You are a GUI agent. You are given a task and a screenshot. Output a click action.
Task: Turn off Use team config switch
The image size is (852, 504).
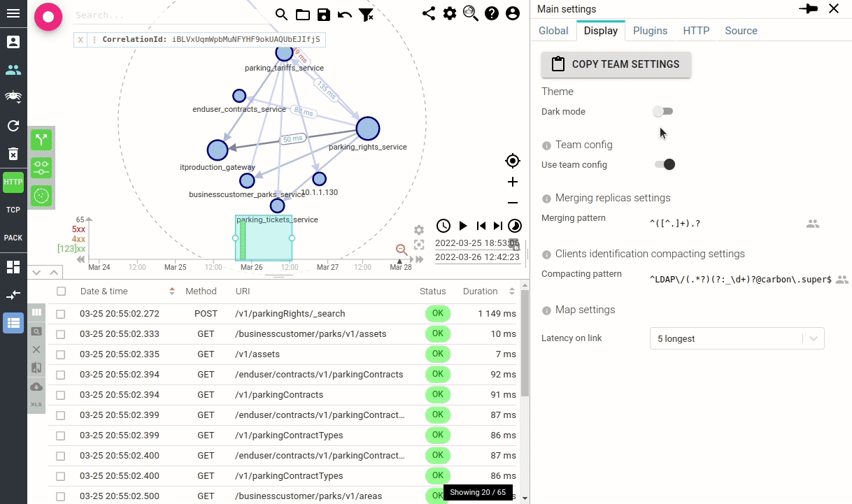coord(665,164)
